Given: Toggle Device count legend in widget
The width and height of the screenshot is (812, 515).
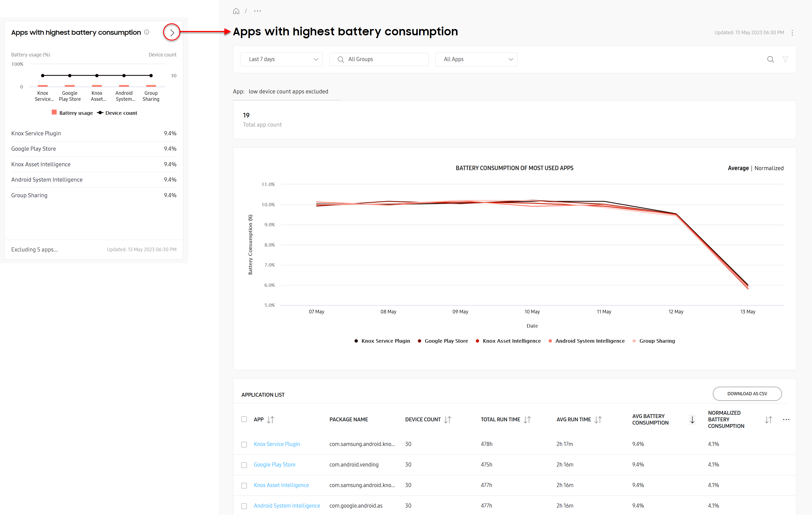Looking at the screenshot, I should pos(117,113).
